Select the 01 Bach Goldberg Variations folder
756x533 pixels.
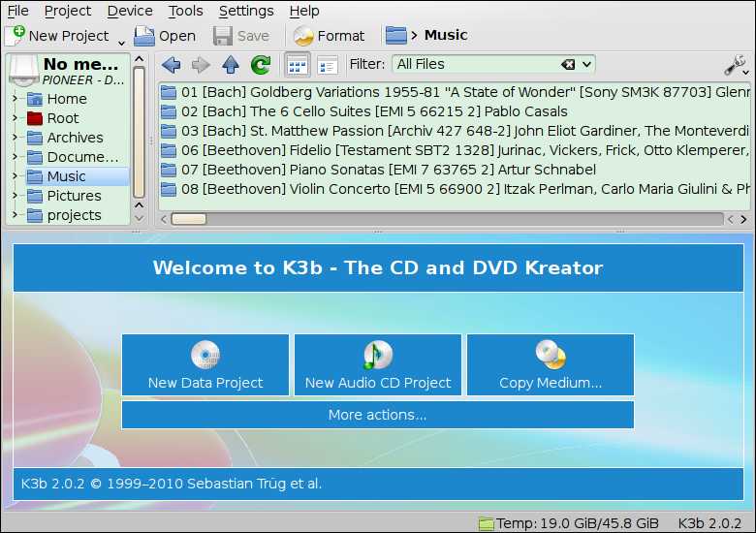coord(456,92)
